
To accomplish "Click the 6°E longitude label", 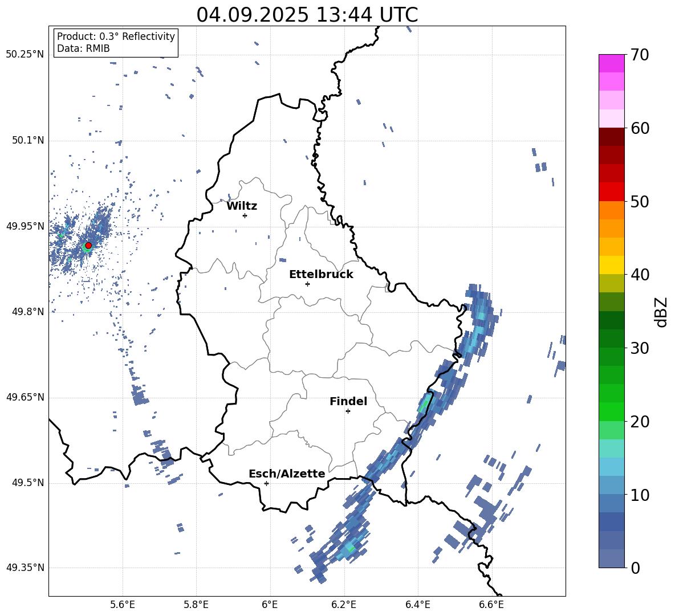I will 270,605.
